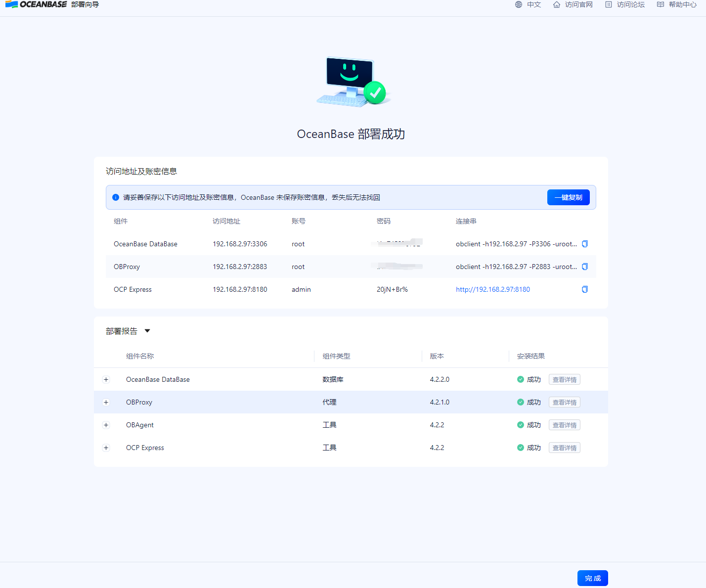
Task: View details 查看详情 for OCP Express
Action: pos(565,448)
